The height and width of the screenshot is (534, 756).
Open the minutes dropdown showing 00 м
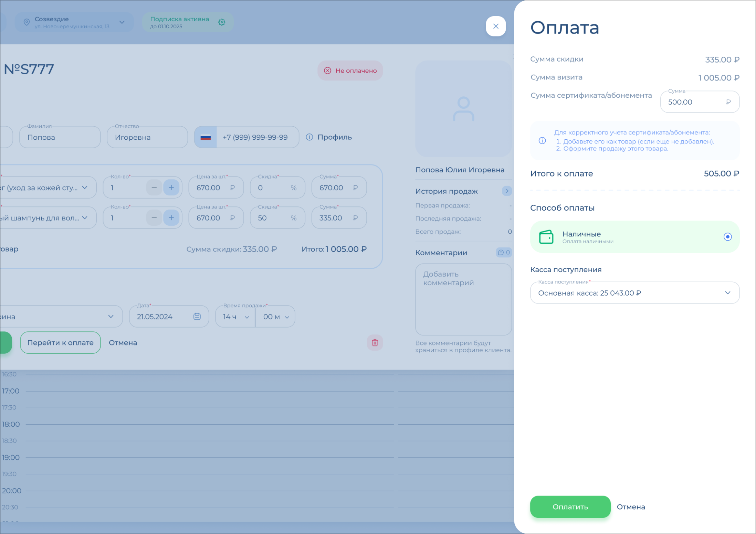[x=275, y=317]
